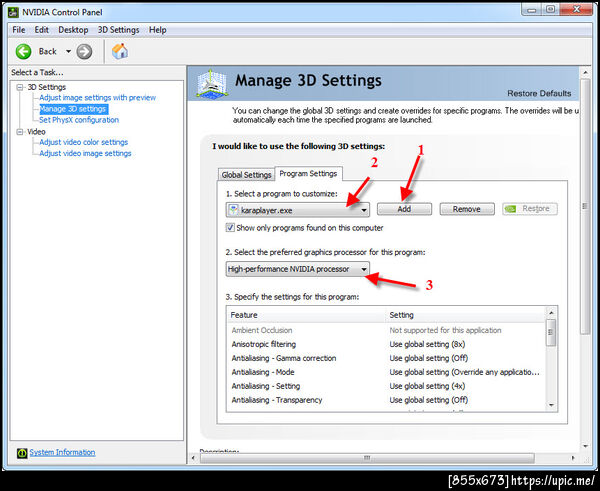Viewport: 600px width, 491px height.
Task: Select Manage 3D settings in task tree
Action: [73, 109]
